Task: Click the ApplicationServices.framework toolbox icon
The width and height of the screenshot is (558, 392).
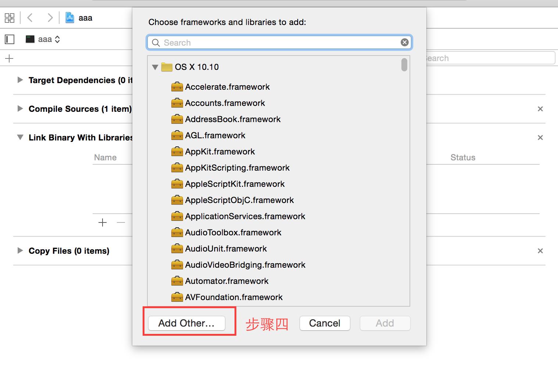Action: click(x=177, y=216)
